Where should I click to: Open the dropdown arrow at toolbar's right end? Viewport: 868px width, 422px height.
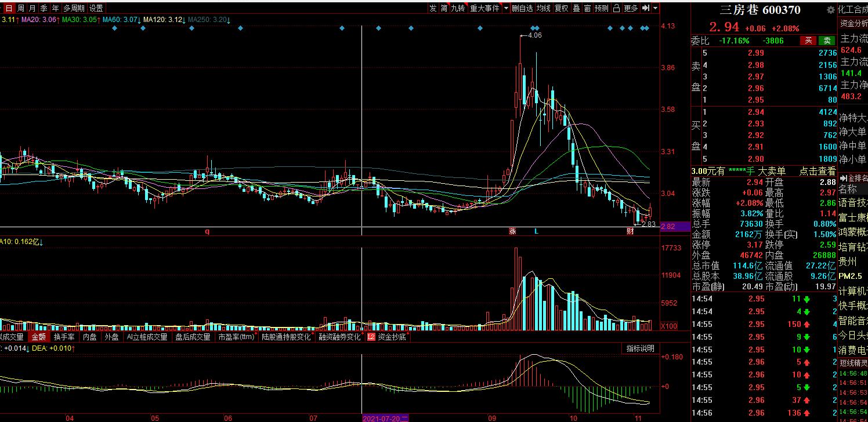point(655,8)
